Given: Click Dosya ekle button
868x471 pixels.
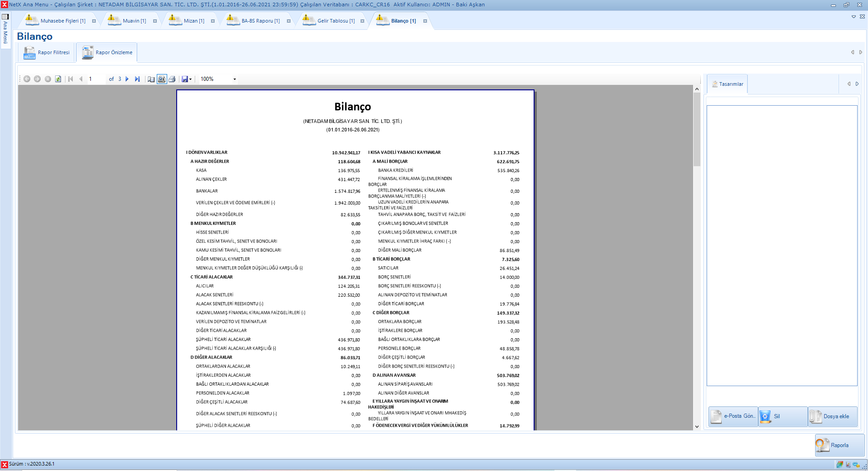Looking at the screenshot, I should click(832, 416).
